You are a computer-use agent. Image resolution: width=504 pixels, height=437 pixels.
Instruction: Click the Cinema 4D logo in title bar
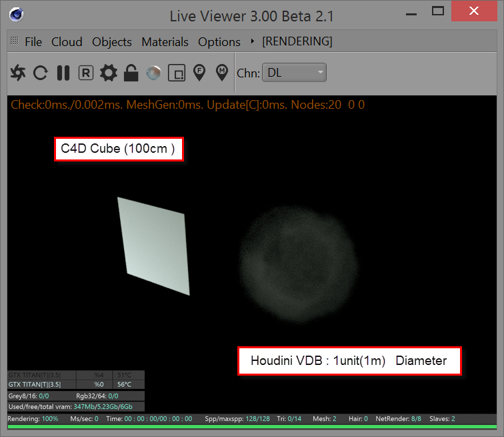17,15
